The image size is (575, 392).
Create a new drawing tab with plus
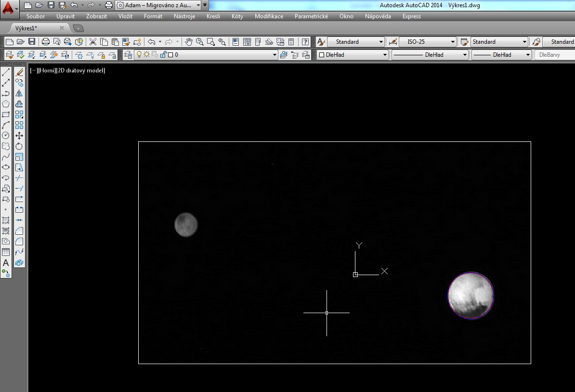tap(78, 28)
